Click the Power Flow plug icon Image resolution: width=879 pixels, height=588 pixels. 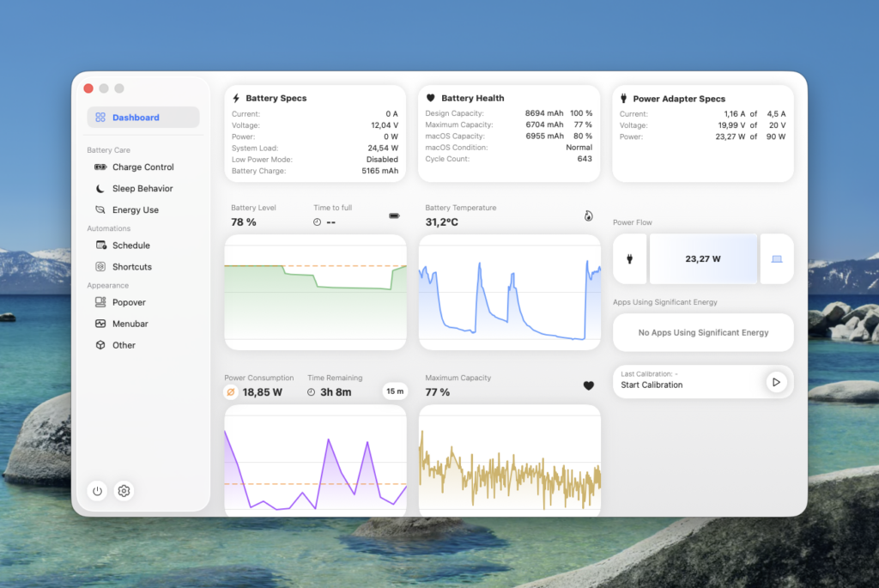tap(629, 259)
